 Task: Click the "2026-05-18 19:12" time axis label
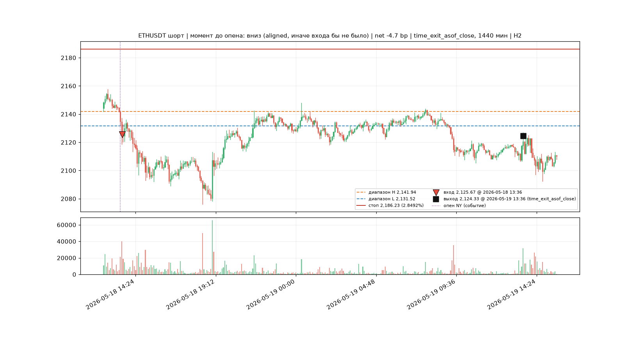click(190, 294)
